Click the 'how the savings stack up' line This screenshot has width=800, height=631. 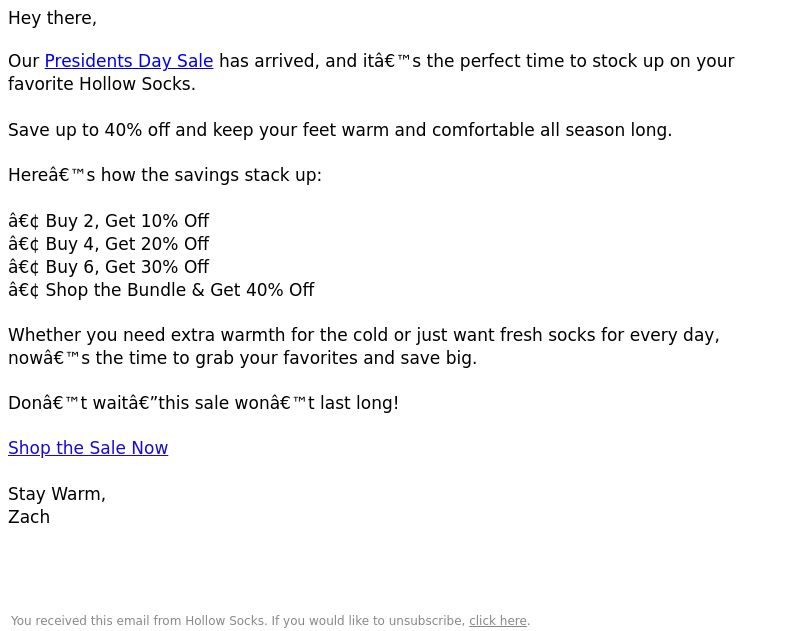[165, 175]
